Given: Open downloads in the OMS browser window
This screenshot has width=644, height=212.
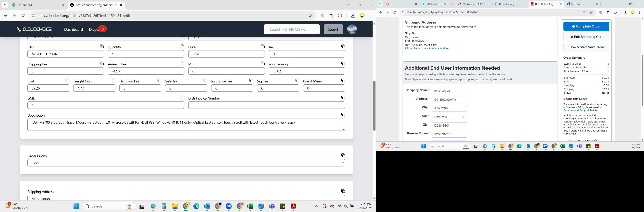Looking at the screenshot, I should (x=353, y=16).
